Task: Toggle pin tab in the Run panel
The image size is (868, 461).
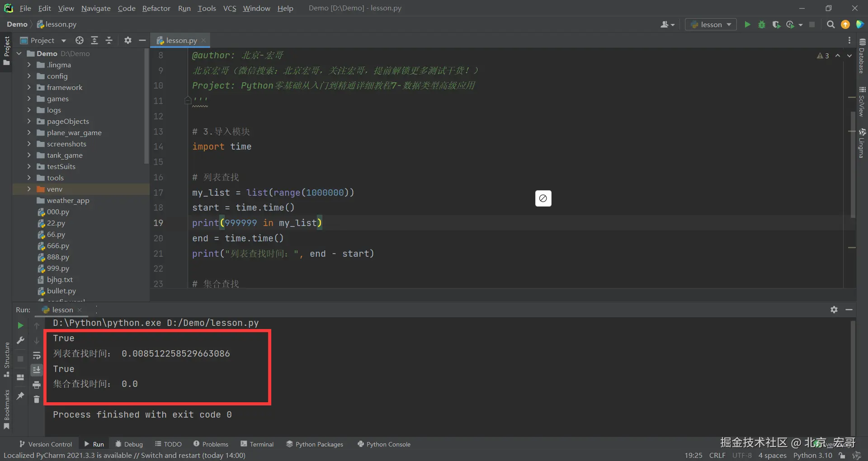Action: [20, 396]
